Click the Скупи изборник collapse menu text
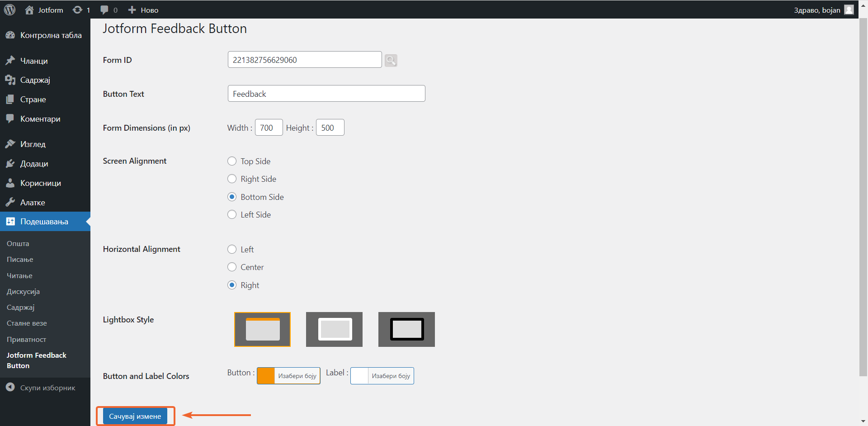This screenshot has width=868, height=426. (48, 388)
